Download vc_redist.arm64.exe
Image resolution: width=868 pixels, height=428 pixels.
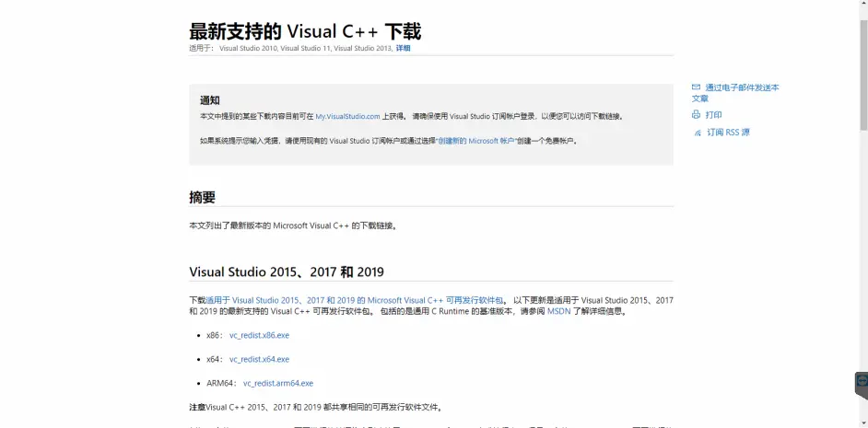point(278,383)
